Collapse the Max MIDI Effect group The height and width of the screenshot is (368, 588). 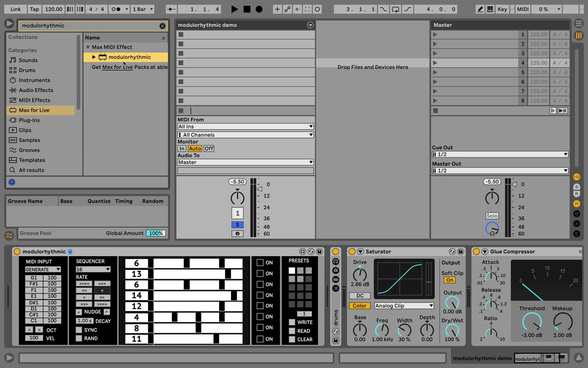[88, 47]
